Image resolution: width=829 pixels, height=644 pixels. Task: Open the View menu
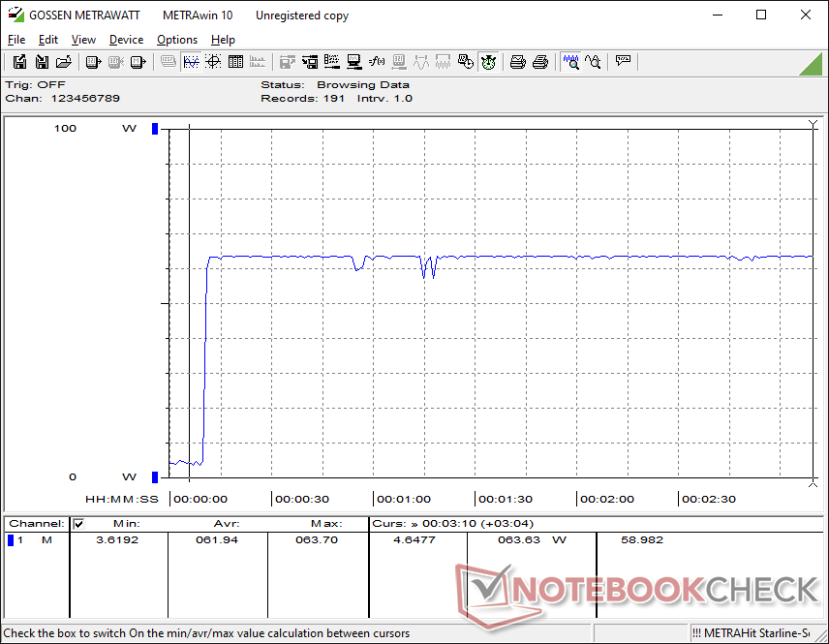[83, 40]
